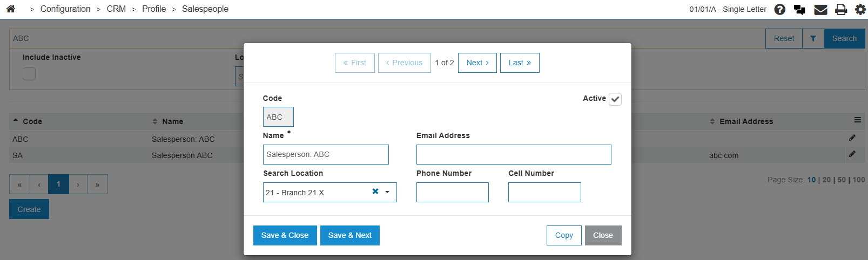Screen dimensions: 868x260
Task: Clear the Search Location selection with X
Action: [x=375, y=191]
